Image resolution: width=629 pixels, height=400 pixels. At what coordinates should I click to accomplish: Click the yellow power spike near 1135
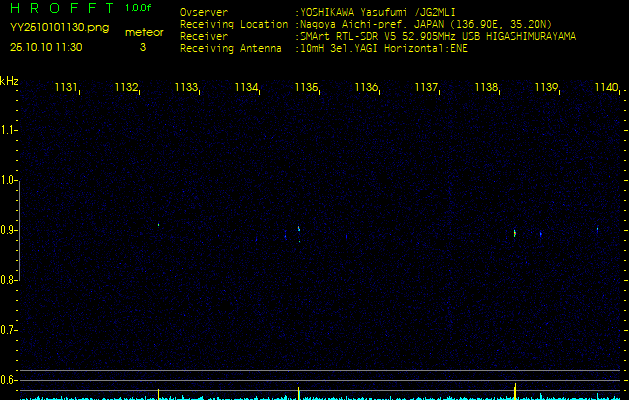[x=298, y=393]
